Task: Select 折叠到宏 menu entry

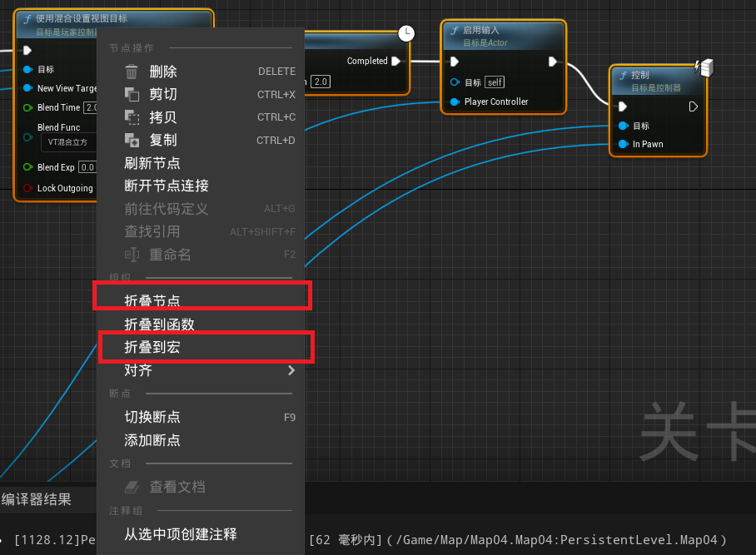Action: pos(201,347)
